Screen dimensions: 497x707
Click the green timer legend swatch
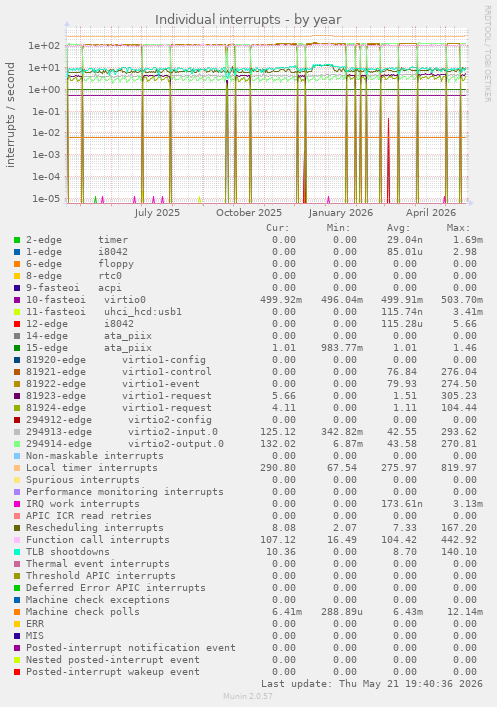pos(17,240)
